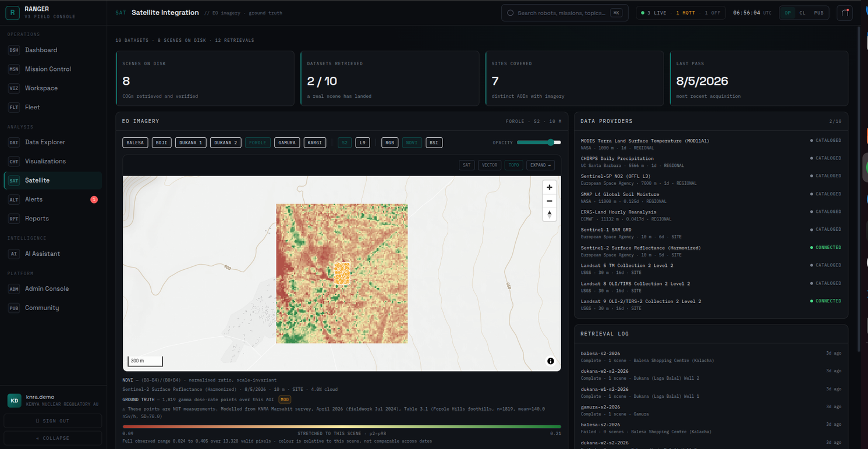Go to Workspace in sidebar
This screenshot has height=449, width=868.
tap(52, 88)
